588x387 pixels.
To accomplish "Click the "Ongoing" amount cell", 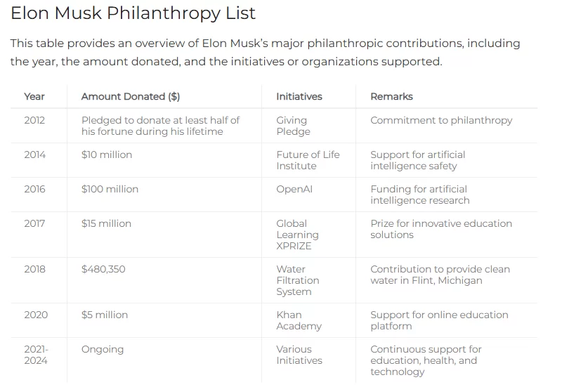I will [103, 349].
